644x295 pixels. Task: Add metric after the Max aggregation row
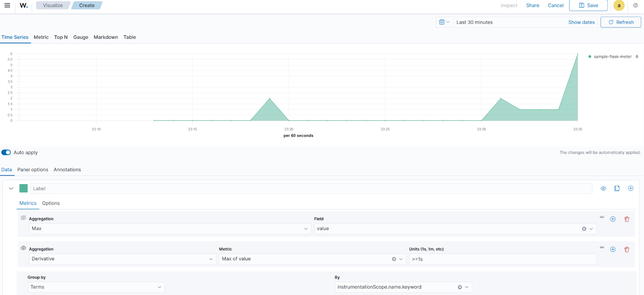tap(613, 219)
